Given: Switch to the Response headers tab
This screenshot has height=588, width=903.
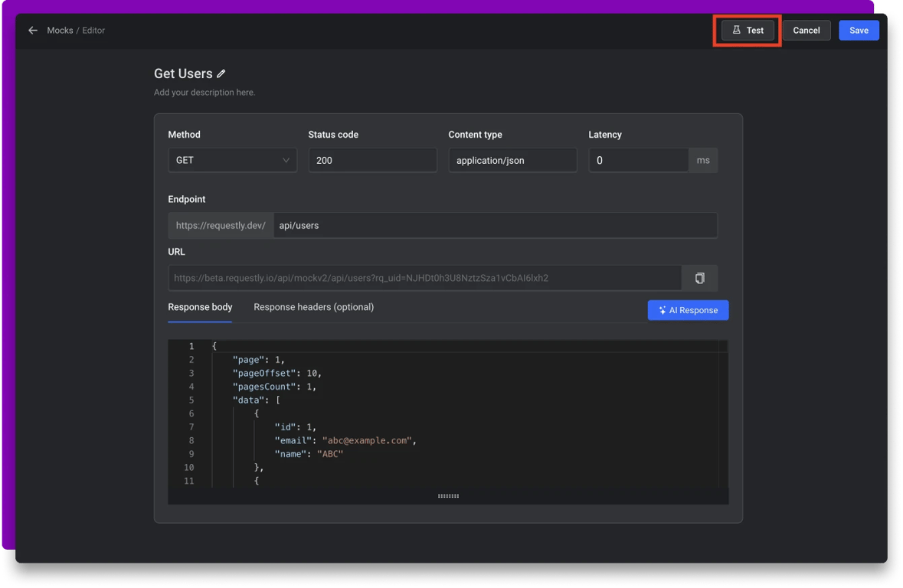Looking at the screenshot, I should coord(313,307).
